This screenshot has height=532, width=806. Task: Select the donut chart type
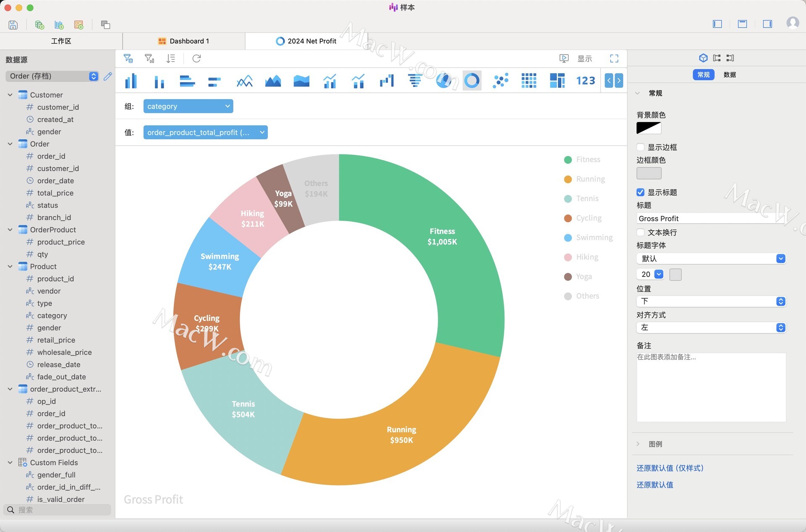click(472, 81)
